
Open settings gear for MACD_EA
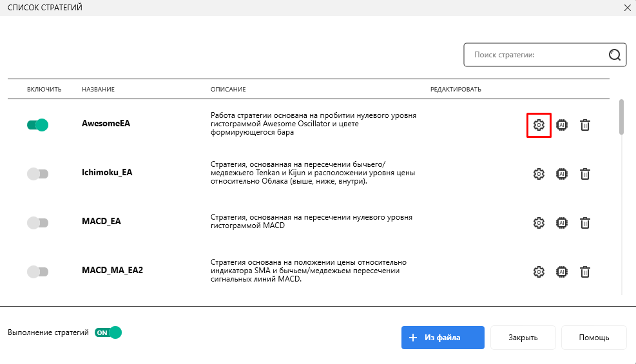click(x=539, y=223)
